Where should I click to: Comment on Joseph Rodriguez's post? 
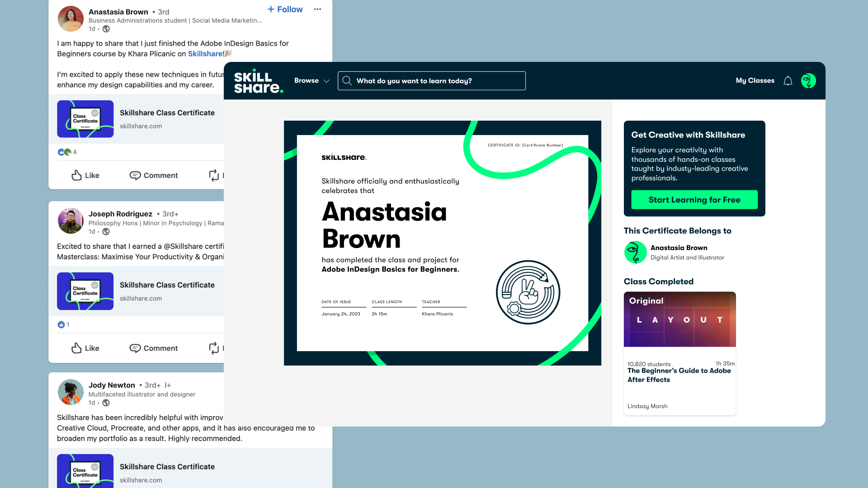tap(154, 348)
